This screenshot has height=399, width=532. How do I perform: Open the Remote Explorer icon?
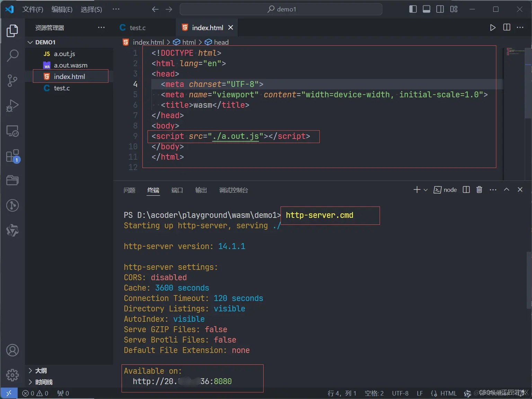(x=12, y=131)
